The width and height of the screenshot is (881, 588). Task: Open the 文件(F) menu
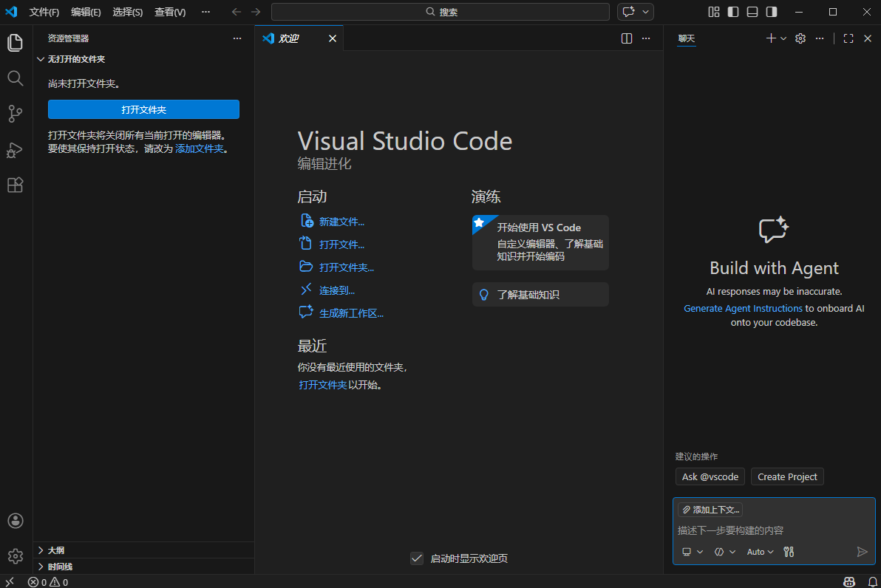coord(44,12)
